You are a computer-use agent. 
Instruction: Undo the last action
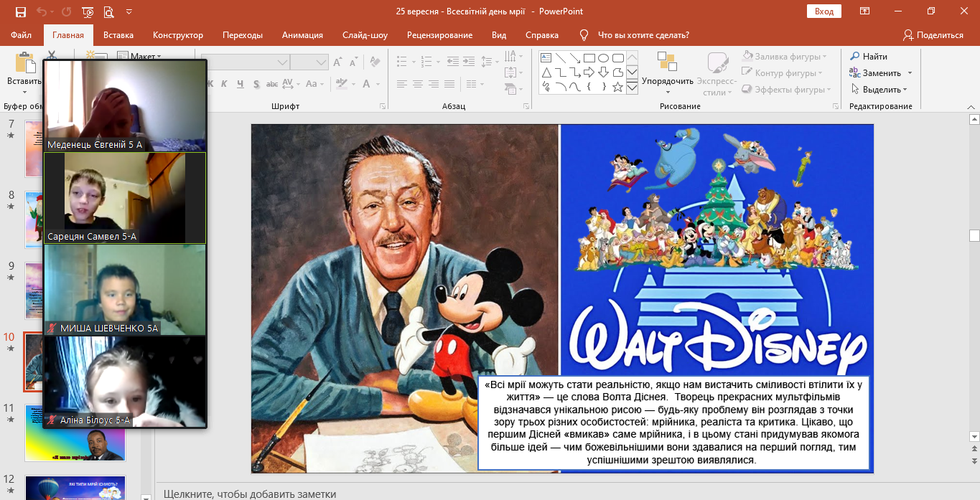click(42, 11)
